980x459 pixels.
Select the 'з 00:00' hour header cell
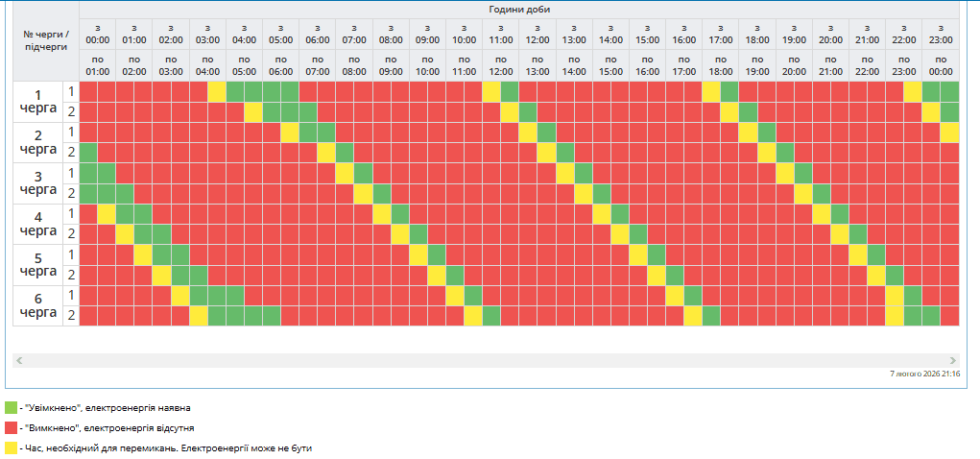[97, 35]
